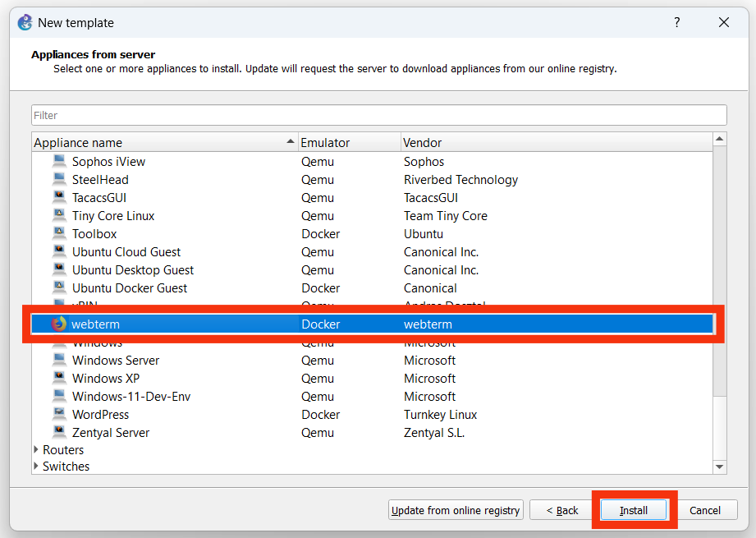Click Update from online registry
Screen dimensions: 756x538
(x=456, y=510)
